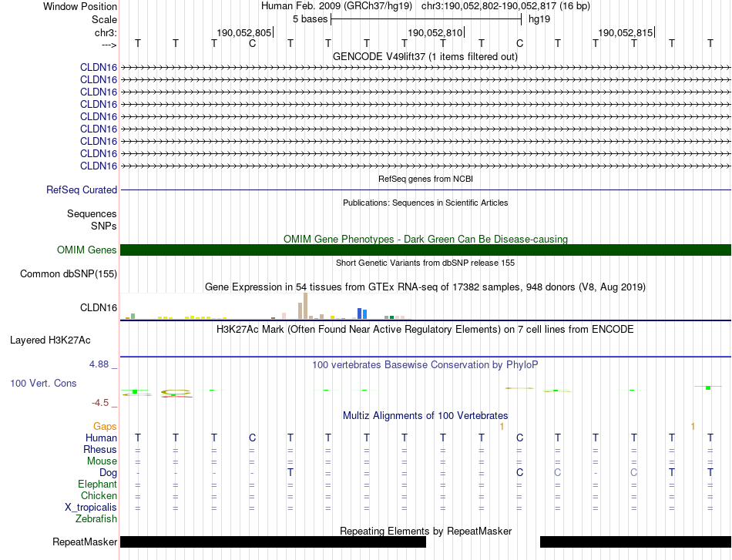The image size is (732, 560).
Task: Click the tallest tan bar in the GTEx expression chart
Action: (305, 306)
